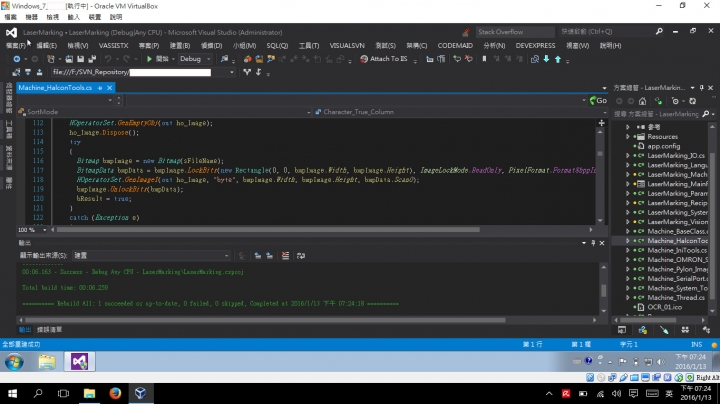
Task: Expand Machine_Thread.cs node
Action: pyautogui.click(x=628, y=297)
